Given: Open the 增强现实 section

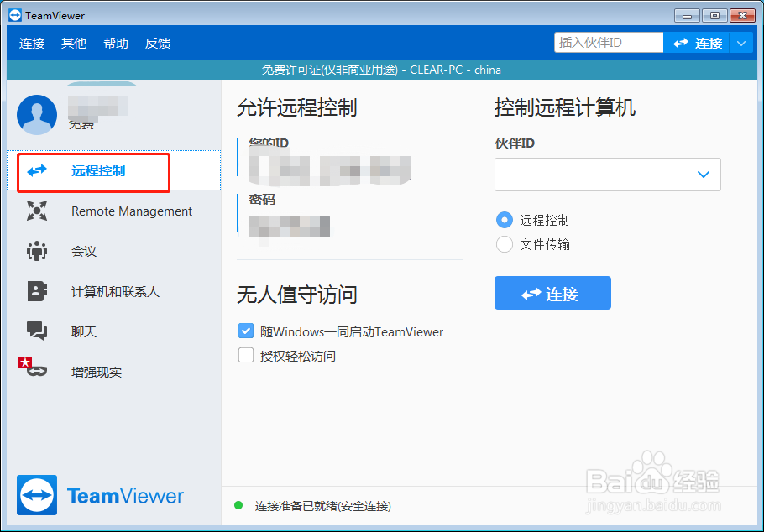Looking at the screenshot, I should 114,372.
